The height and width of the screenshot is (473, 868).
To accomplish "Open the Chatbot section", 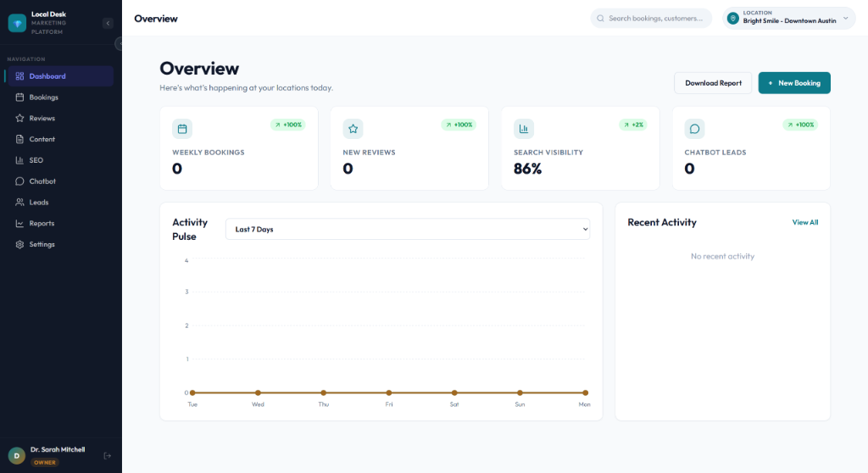I will 60,181.
